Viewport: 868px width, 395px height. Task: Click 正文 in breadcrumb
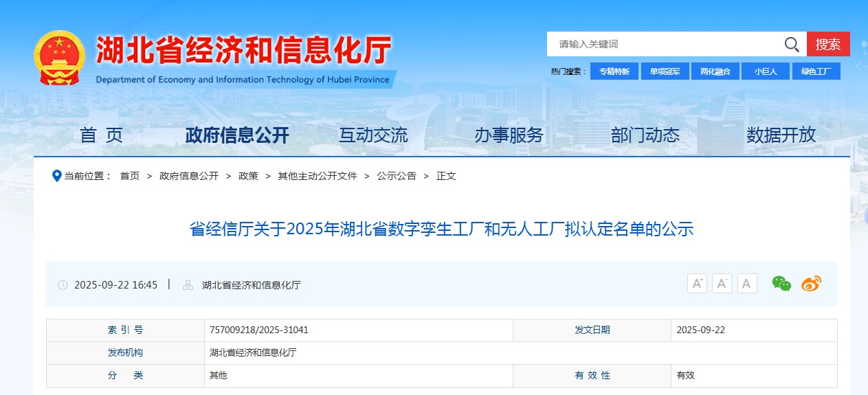446,176
